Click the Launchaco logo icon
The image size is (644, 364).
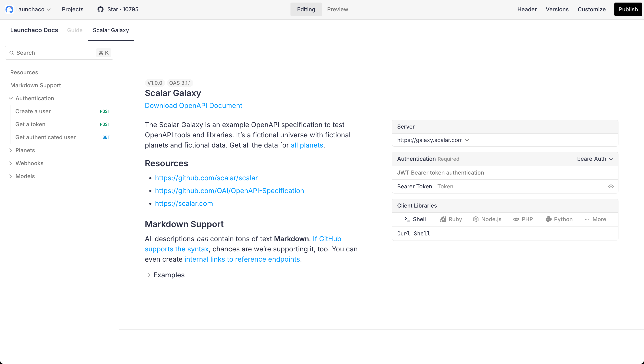pyautogui.click(x=9, y=10)
